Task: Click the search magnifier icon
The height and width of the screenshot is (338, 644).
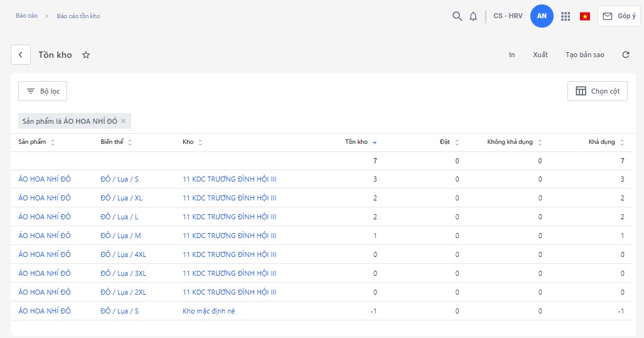Action: (457, 16)
